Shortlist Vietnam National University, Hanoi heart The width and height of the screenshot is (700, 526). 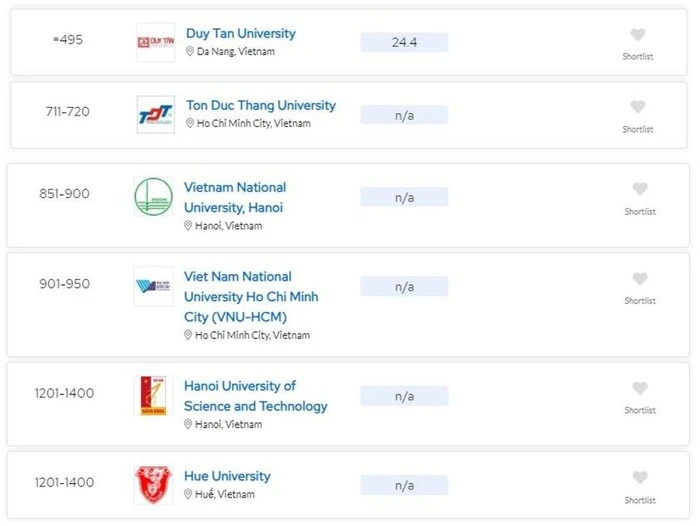[640, 189]
